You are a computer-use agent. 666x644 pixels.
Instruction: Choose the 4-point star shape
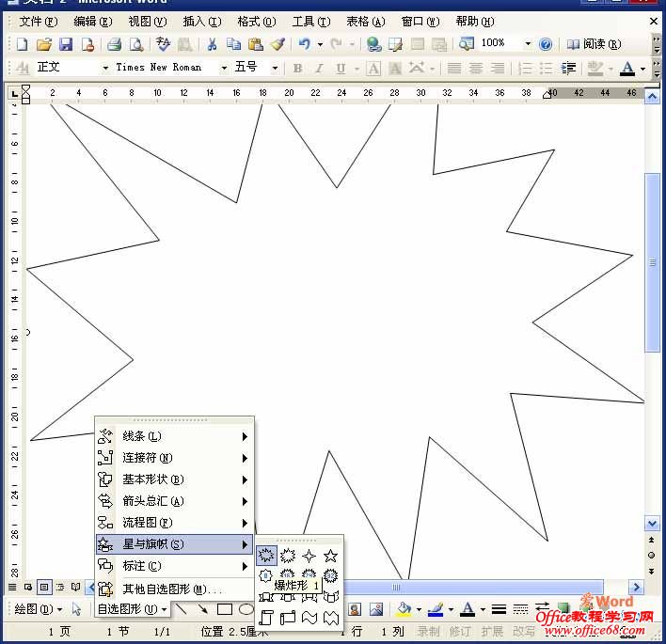coord(309,556)
